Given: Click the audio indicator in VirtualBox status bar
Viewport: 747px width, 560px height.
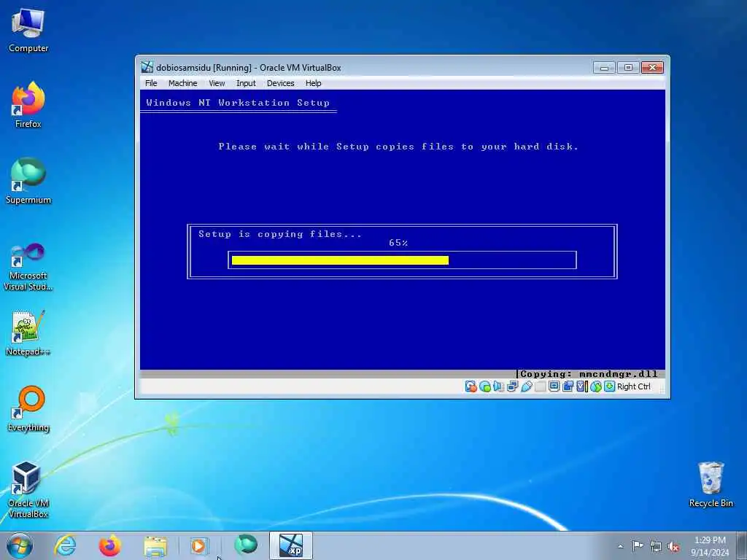Looking at the screenshot, I should [x=498, y=386].
